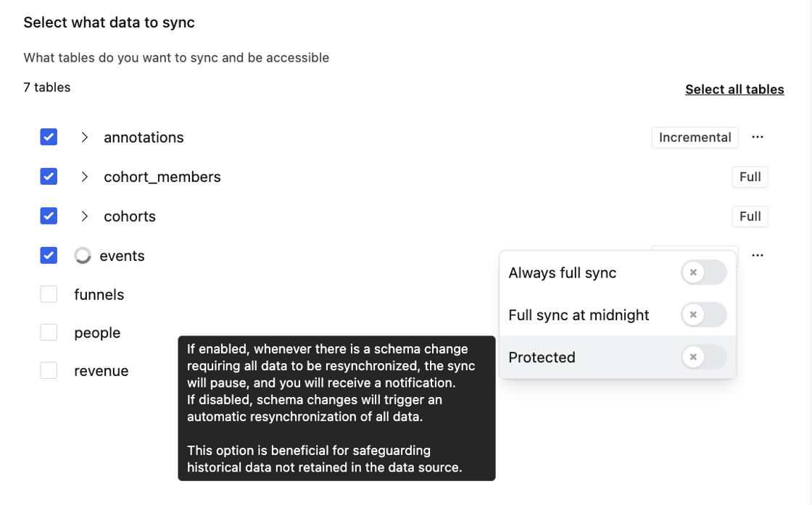Expand the annotations table chevron
Screen dimensions: 812x505
[85, 137]
